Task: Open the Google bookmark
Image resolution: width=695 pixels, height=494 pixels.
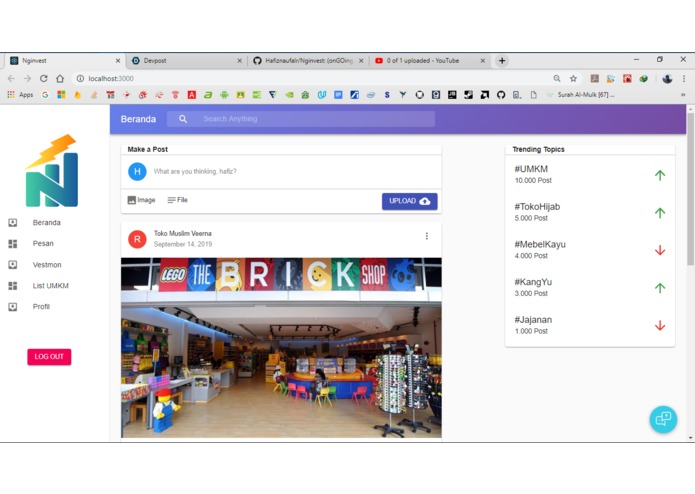Action: tap(45, 94)
